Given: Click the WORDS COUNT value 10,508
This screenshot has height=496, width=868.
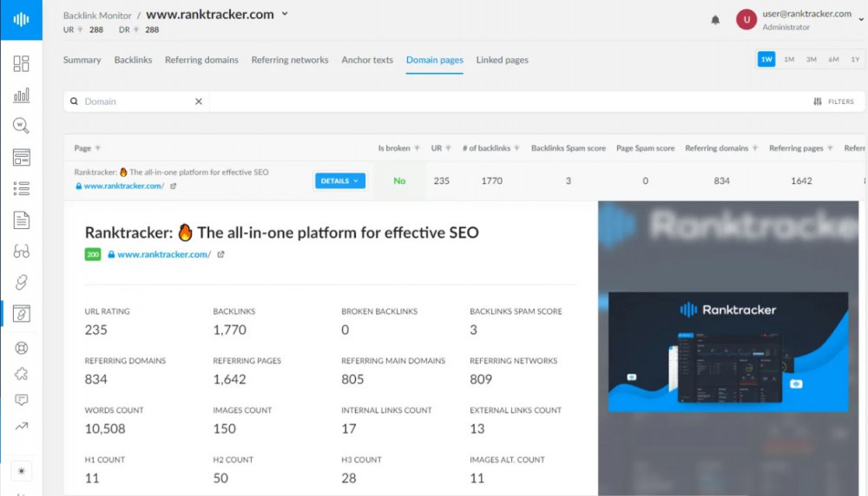Looking at the screenshot, I should (105, 429).
